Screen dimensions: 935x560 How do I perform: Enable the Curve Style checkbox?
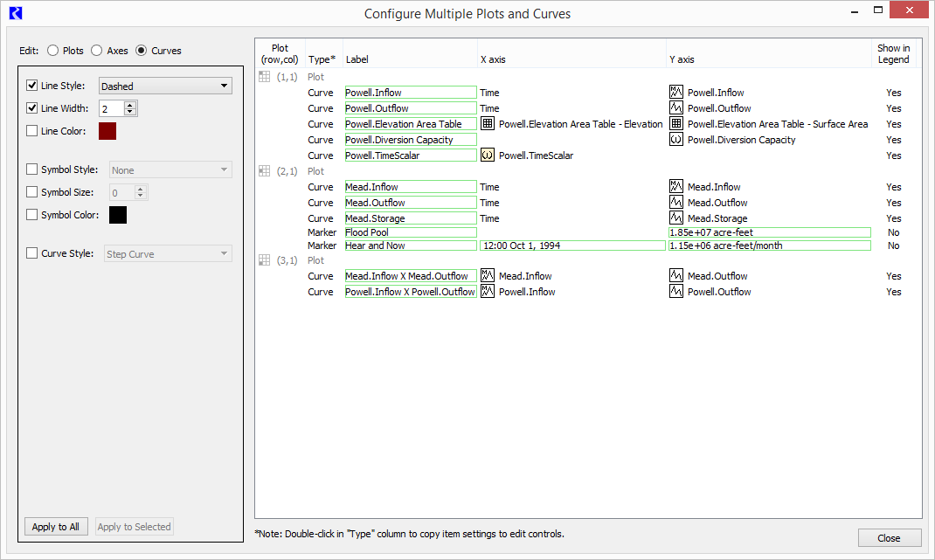coord(32,253)
